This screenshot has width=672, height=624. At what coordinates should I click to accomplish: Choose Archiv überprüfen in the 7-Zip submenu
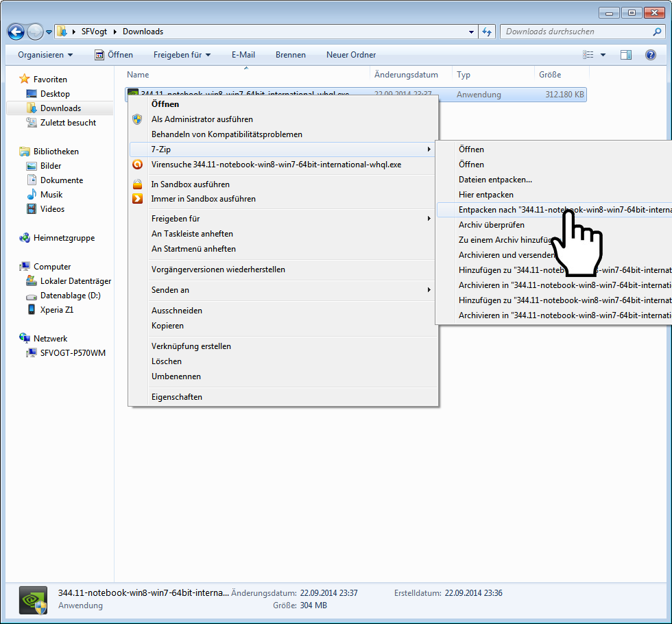554,225
